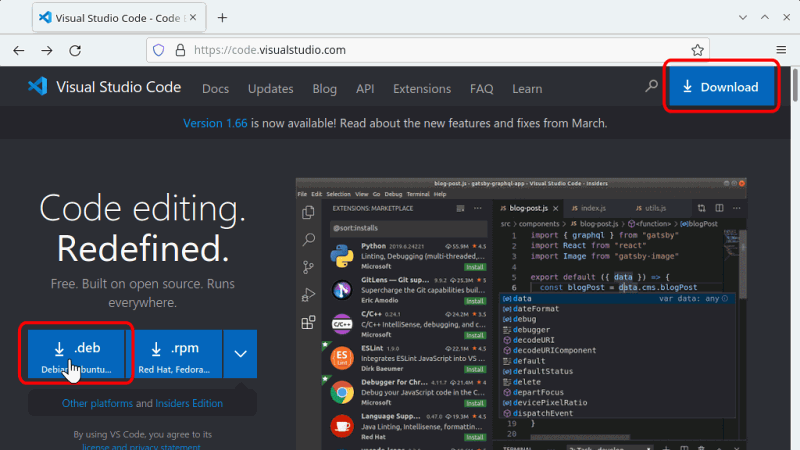Bookmark this page with the star icon
The height and width of the screenshot is (450, 800).
(x=697, y=50)
